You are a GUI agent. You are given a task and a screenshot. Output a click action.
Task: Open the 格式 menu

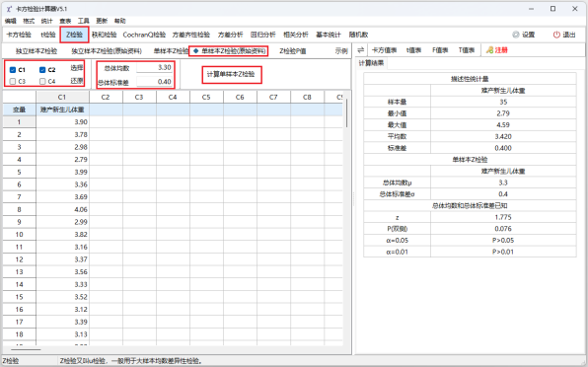[x=29, y=21]
